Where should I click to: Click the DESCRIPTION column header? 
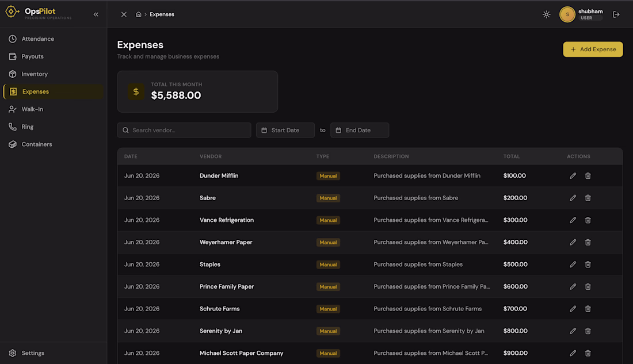(391, 156)
